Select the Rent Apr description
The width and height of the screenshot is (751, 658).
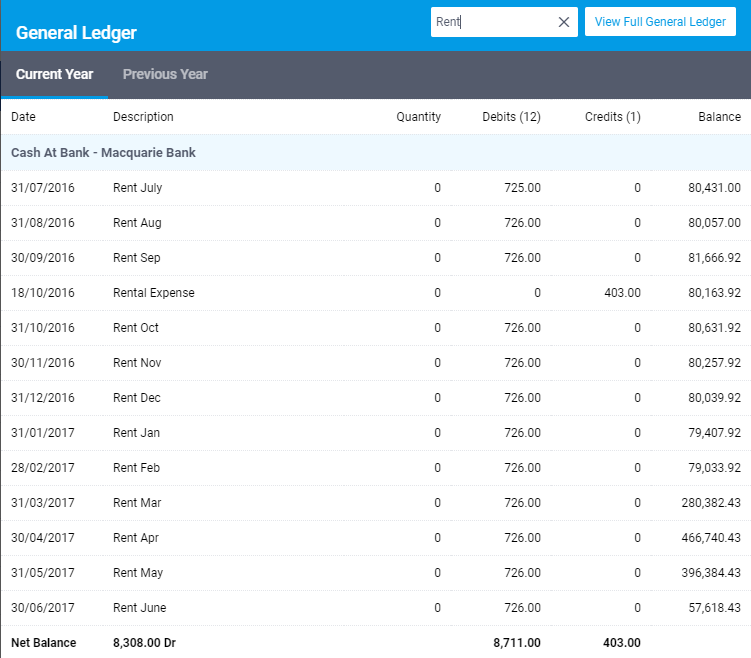point(136,538)
